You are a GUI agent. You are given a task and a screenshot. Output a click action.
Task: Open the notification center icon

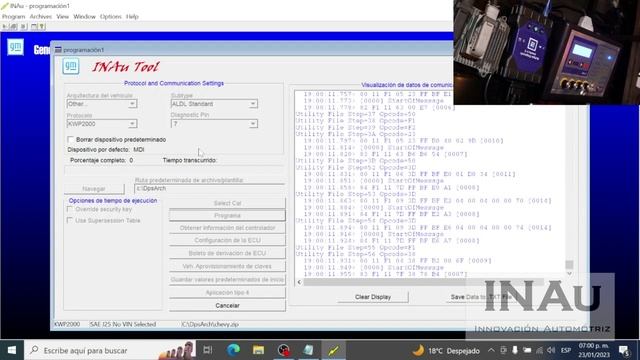pyautogui.click(x=624, y=351)
